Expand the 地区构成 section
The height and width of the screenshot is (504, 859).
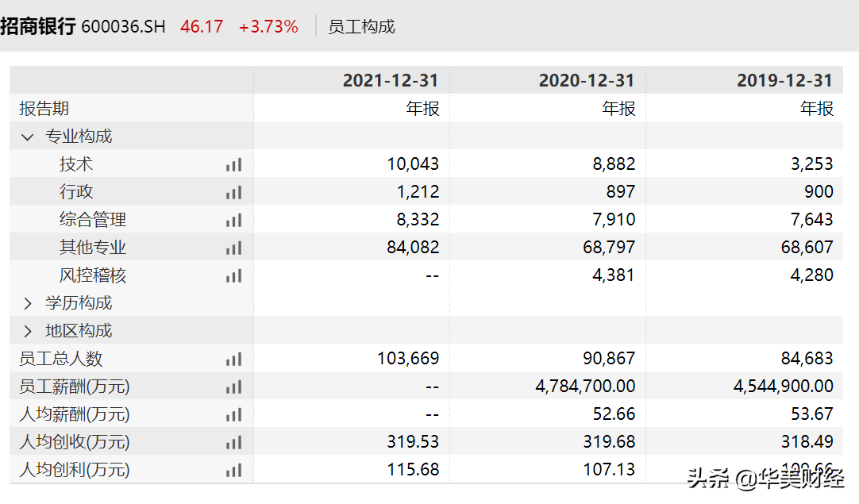pos(28,332)
